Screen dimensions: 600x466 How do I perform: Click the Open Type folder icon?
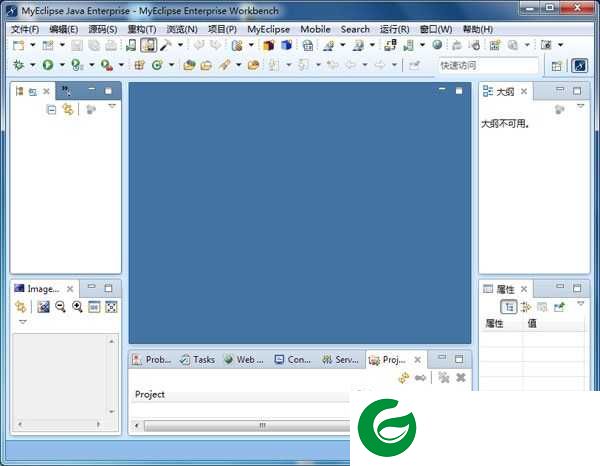(189, 65)
